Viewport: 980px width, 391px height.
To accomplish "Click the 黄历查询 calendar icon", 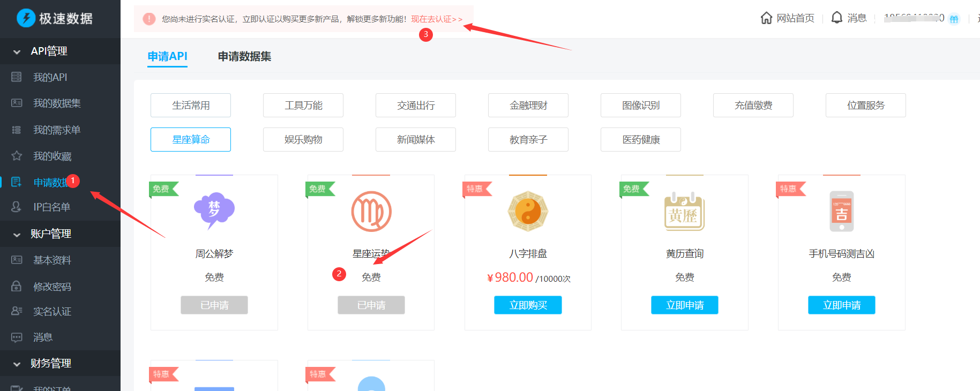I will (685, 211).
